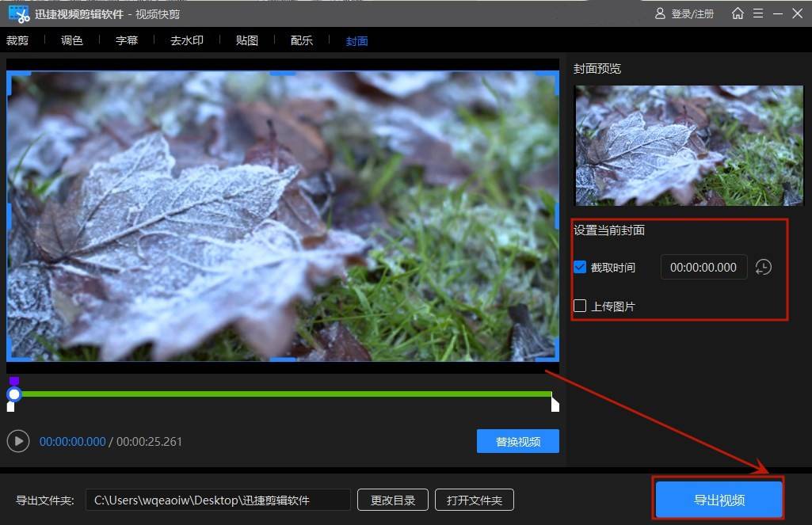This screenshot has height=525, width=812.
Task: Click the current time 00:00:00.000 readout
Action: pyautogui.click(x=73, y=442)
